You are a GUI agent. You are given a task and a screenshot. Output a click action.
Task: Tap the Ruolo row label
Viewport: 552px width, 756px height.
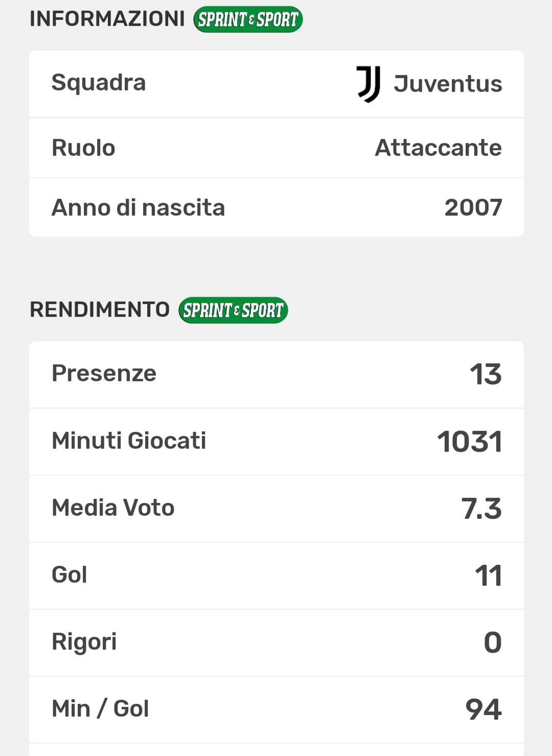(x=83, y=148)
